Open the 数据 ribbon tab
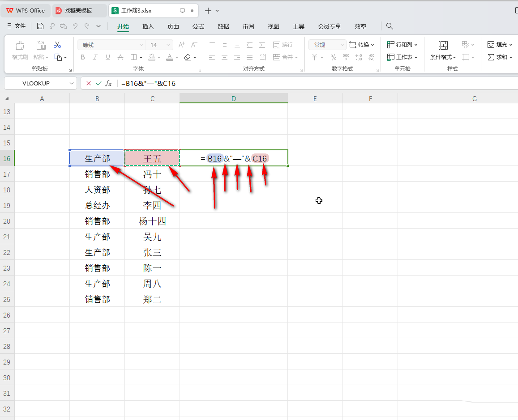The width and height of the screenshot is (518, 420). (223, 26)
